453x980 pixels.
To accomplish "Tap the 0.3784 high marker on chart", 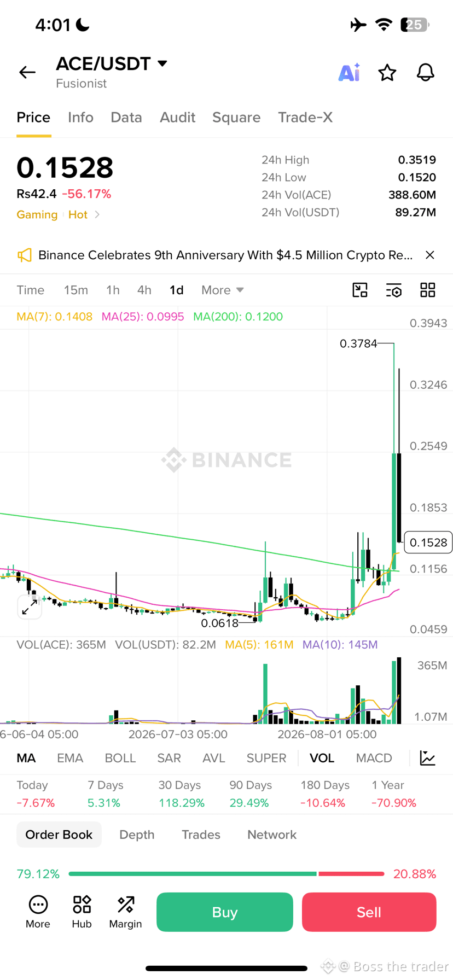I will pos(358,343).
